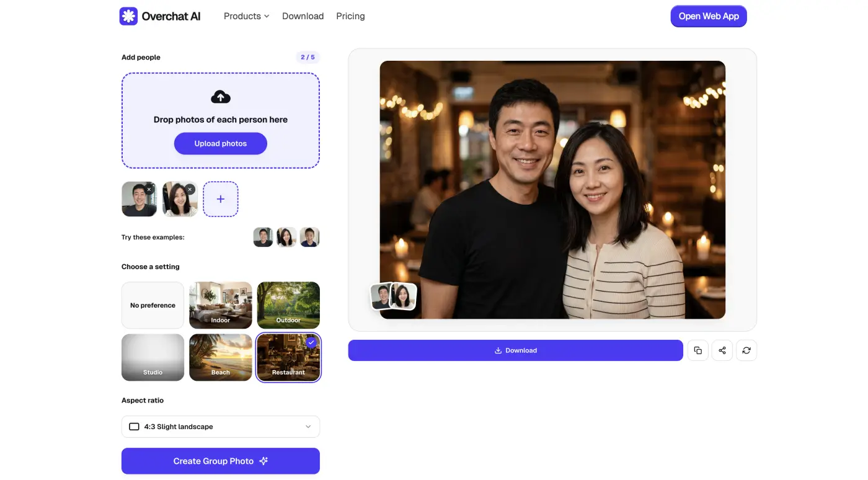Viewport: 868px width, 480px height.
Task: Use first example photo of man
Action: (263, 237)
